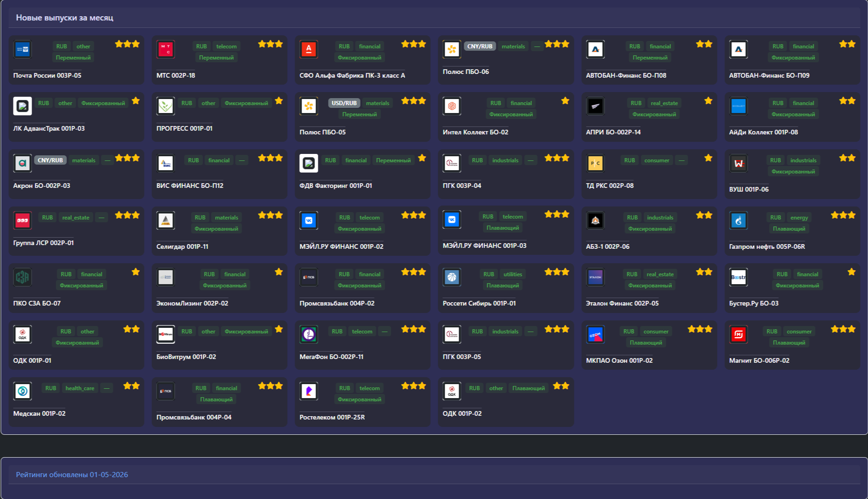The height and width of the screenshot is (499, 868).
Task: Open the АВТОБАН-Финанс БО-П09 bond title
Action: (769, 75)
